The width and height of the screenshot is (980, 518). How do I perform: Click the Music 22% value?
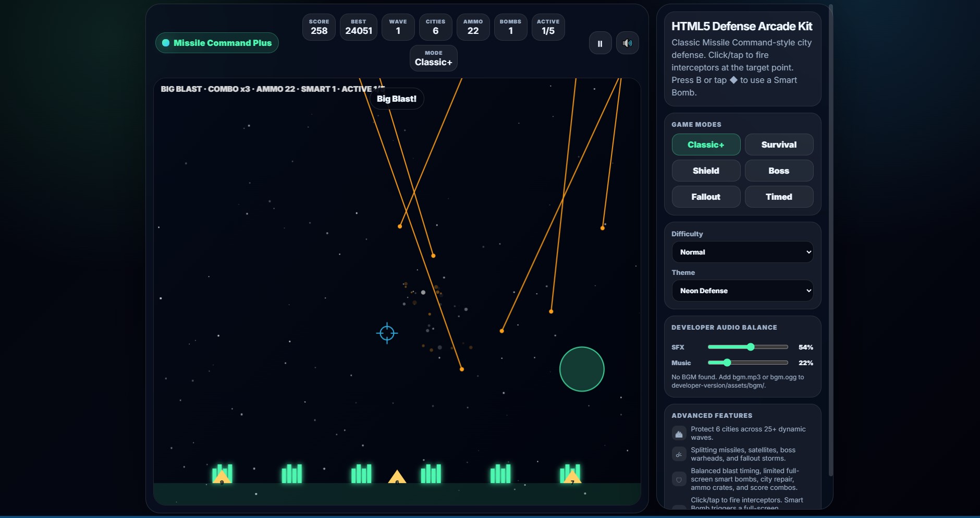806,363
